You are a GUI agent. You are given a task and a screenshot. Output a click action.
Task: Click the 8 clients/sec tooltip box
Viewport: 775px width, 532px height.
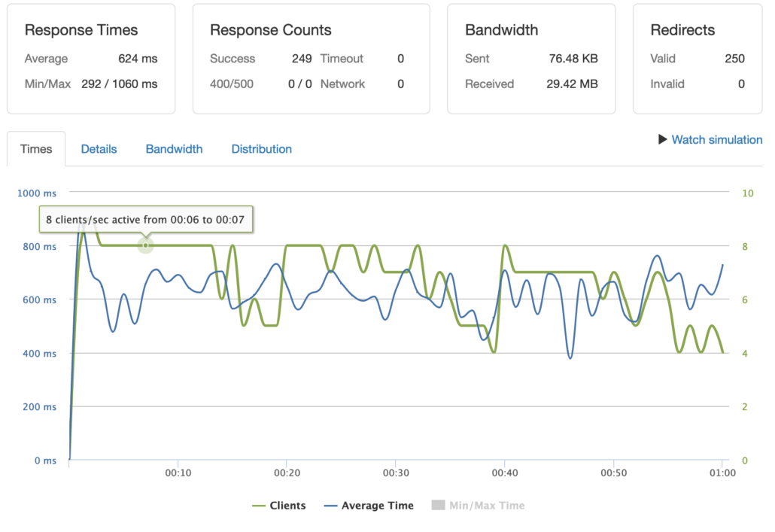pos(146,220)
